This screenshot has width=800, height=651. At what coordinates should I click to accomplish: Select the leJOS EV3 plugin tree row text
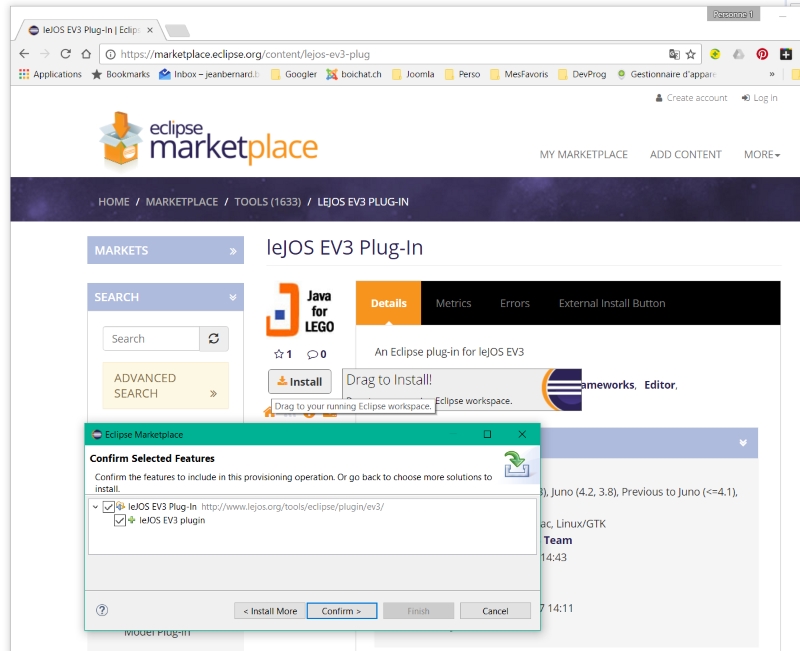tap(172, 520)
